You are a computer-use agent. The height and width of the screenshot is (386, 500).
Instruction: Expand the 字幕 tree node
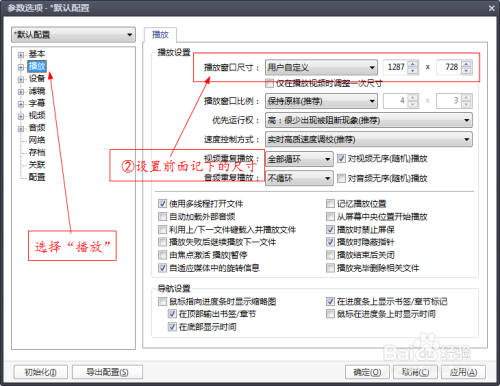point(21,104)
